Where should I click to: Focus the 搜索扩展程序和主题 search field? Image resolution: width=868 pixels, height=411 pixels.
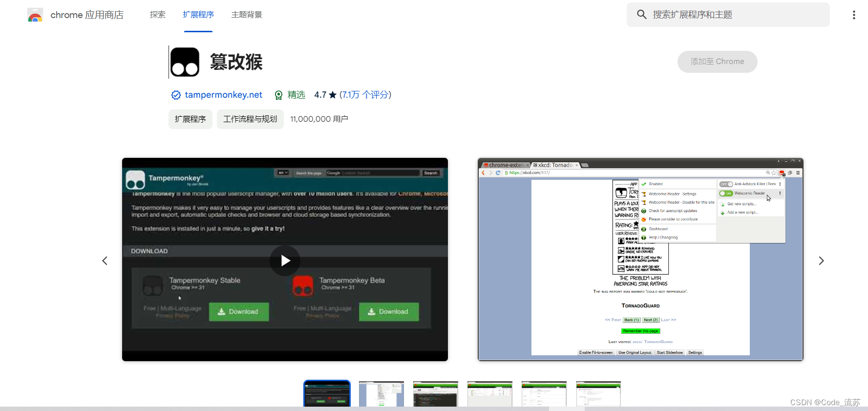coord(728,15)
